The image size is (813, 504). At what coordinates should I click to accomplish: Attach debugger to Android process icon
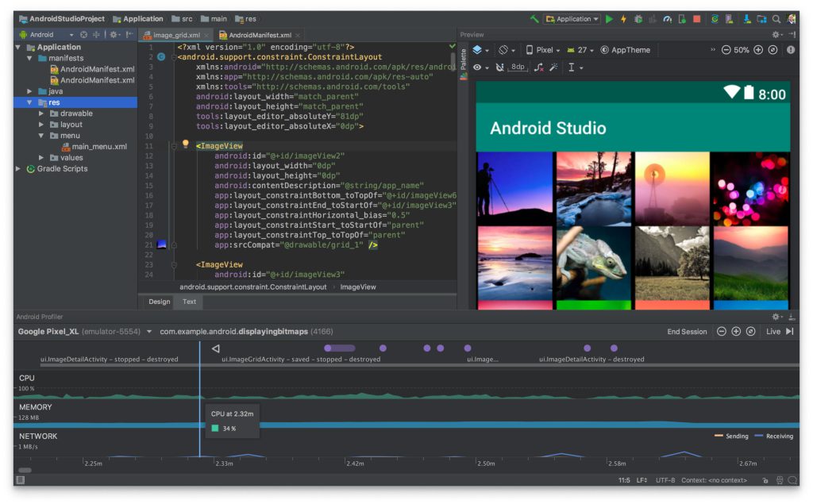click(682, 19)
